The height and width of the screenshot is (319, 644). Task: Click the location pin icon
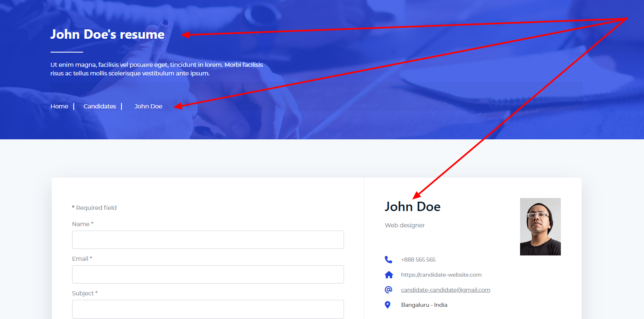pos(388,305)
